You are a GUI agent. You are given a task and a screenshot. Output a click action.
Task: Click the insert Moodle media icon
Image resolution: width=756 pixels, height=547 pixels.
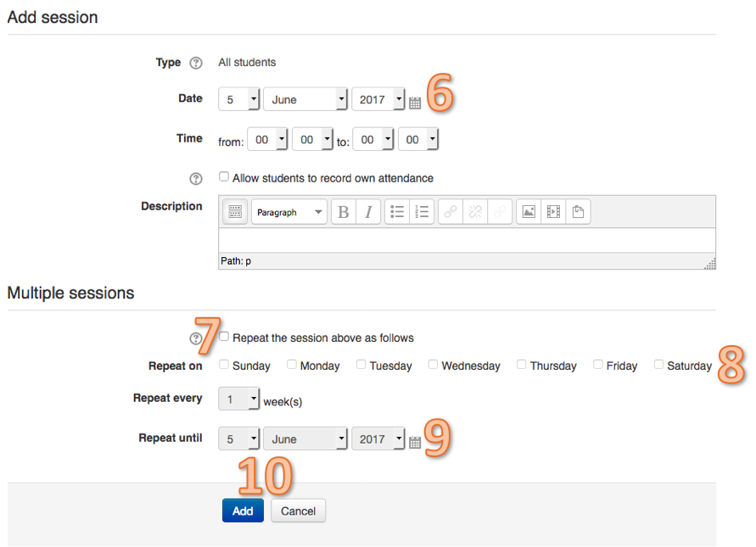(x=553, y=211)
